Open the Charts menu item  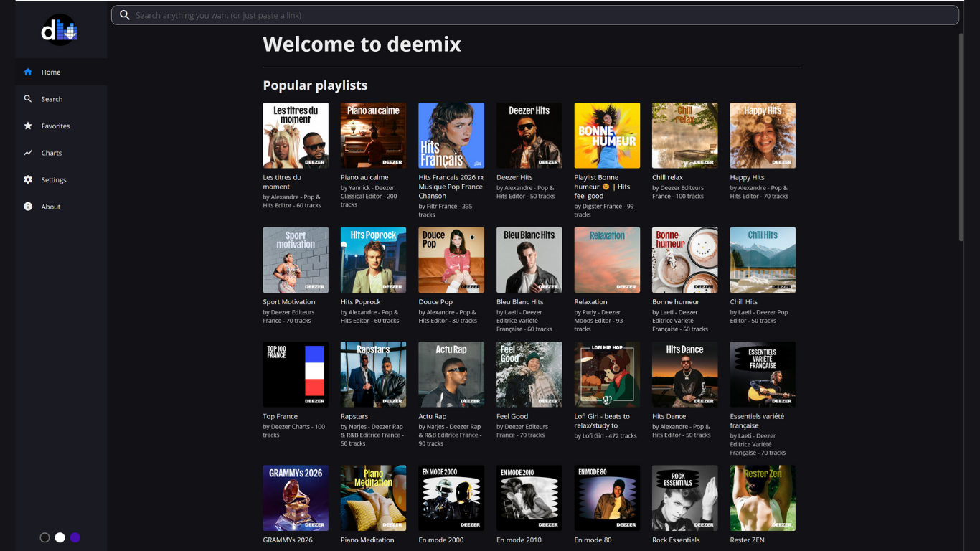[52, 153]
